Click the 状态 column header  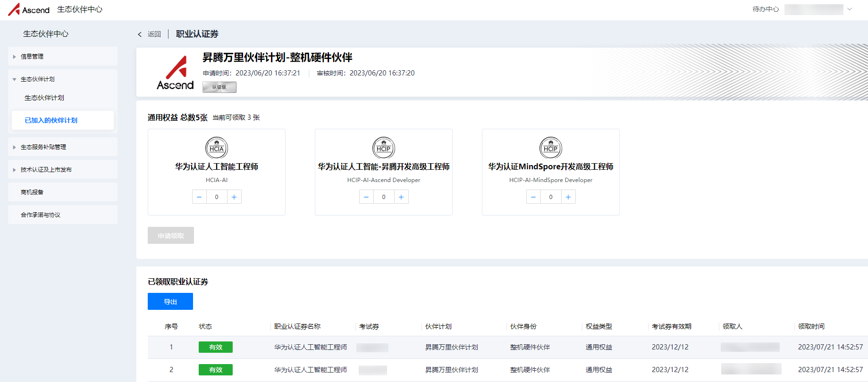pyautogui.click(x=205, y=326)
